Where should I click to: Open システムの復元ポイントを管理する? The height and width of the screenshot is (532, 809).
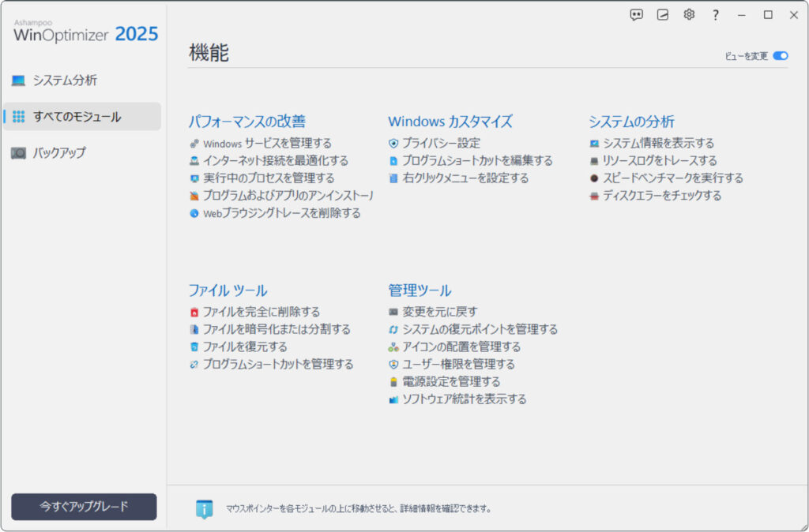point(480,329)
